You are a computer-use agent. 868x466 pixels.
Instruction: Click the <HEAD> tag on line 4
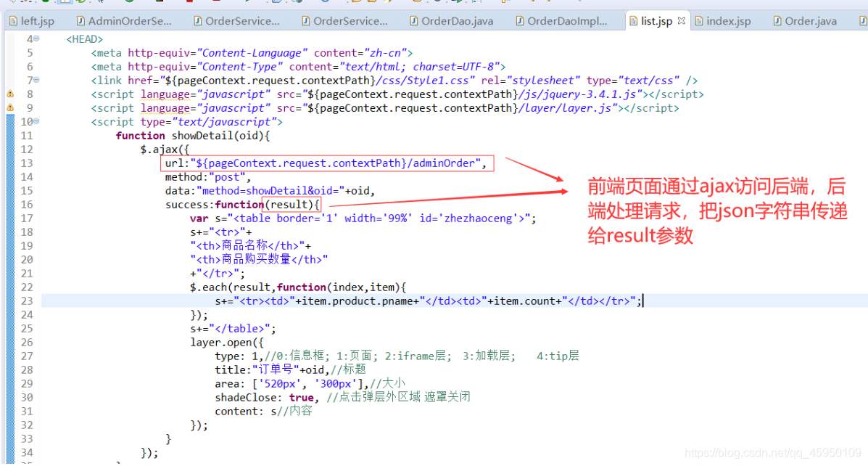85,39
